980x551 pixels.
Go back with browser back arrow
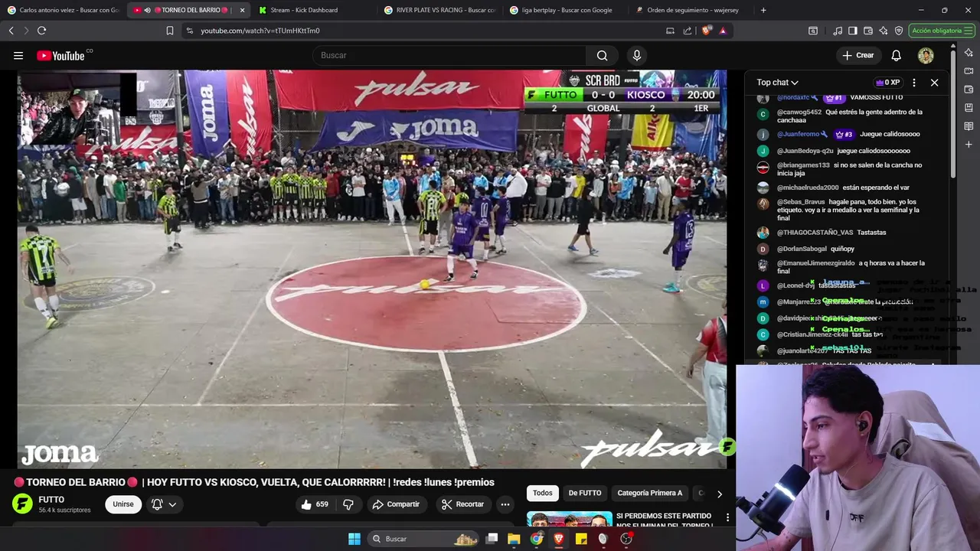click(11, 31)
